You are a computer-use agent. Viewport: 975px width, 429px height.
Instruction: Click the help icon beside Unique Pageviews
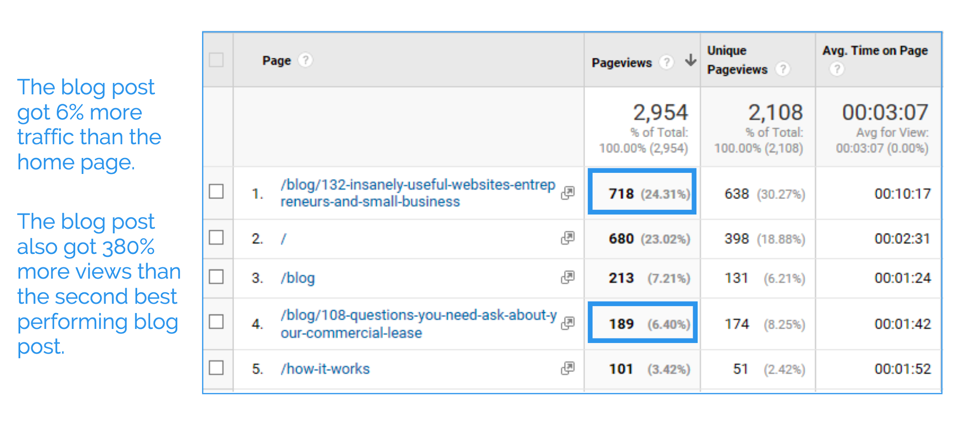tap(783, 69)
